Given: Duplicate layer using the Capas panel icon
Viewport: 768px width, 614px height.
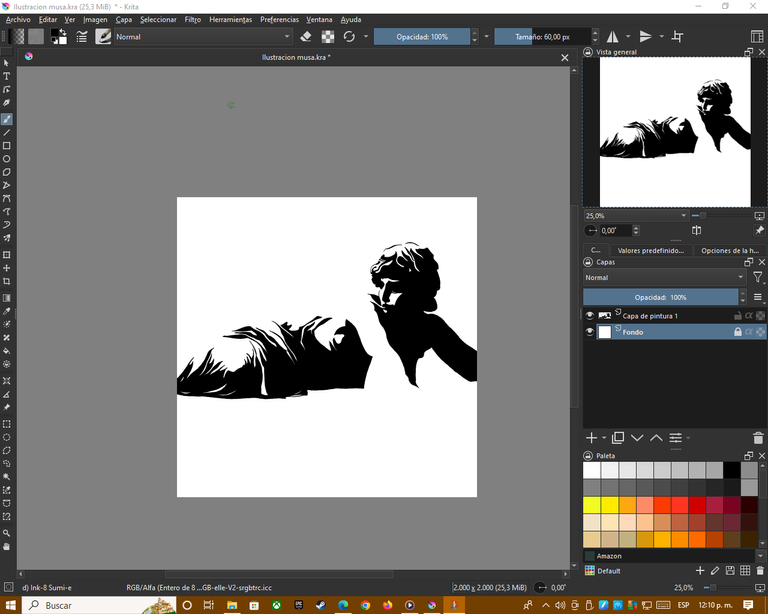Looking at the screenshot, I should tap(618, 438).
